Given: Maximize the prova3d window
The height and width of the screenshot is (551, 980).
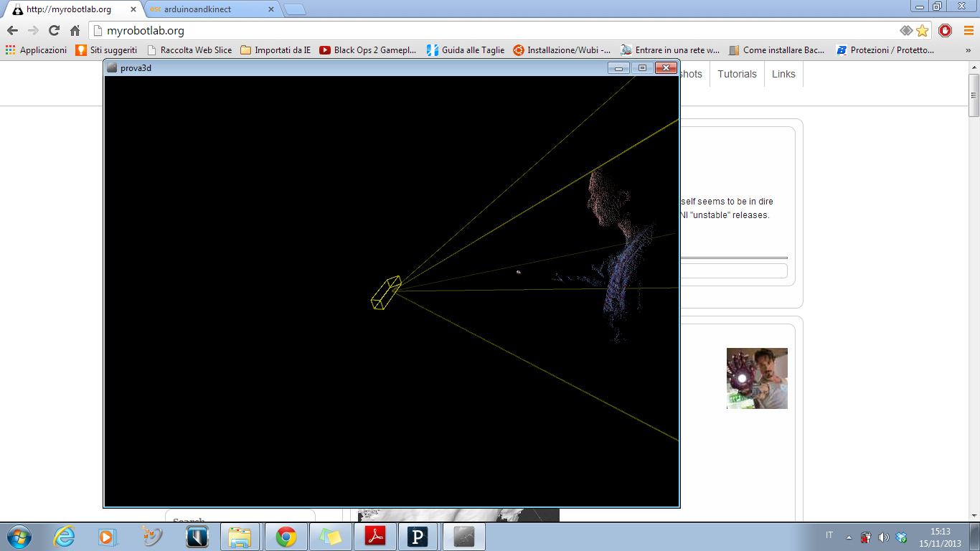Looking at the screenshot, I should [x=642, y=68].
